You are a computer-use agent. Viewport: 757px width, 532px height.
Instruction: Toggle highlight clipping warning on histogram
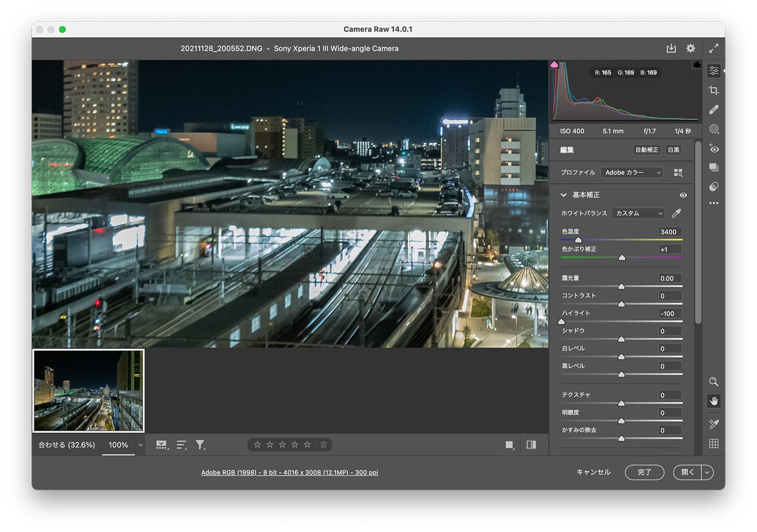[697, 64]
